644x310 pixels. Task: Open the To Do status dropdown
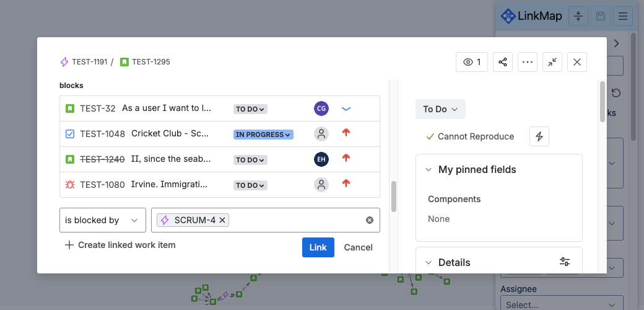click(x=440, y=109)
